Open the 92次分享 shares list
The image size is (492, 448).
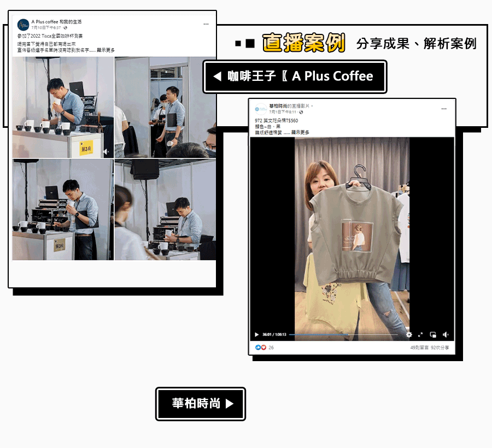click(440, 347)
